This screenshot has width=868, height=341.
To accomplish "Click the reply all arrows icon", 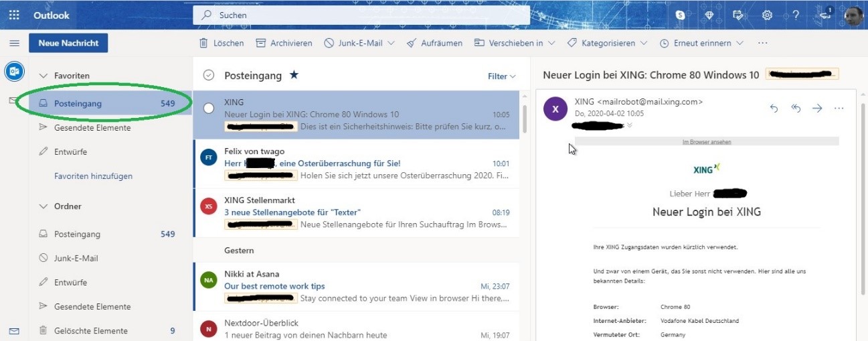I will (x=796, y=108).
